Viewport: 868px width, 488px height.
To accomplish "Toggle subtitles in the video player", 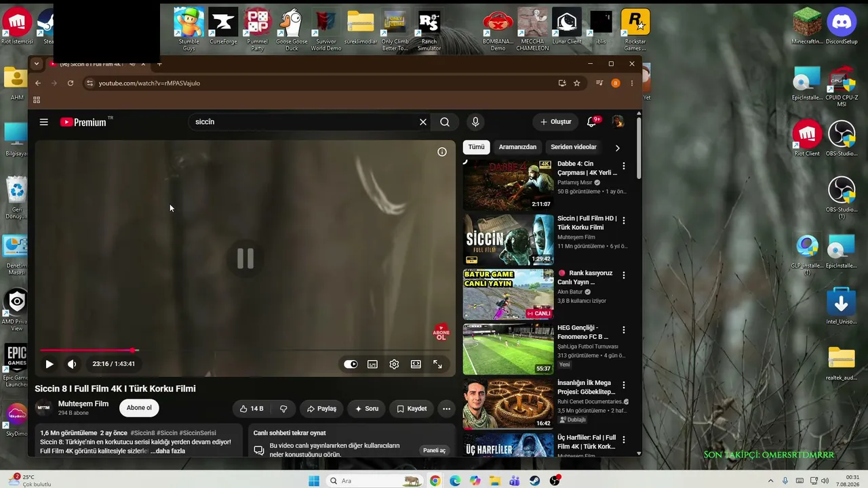I will pyautogui.click(x=372, y=364).
